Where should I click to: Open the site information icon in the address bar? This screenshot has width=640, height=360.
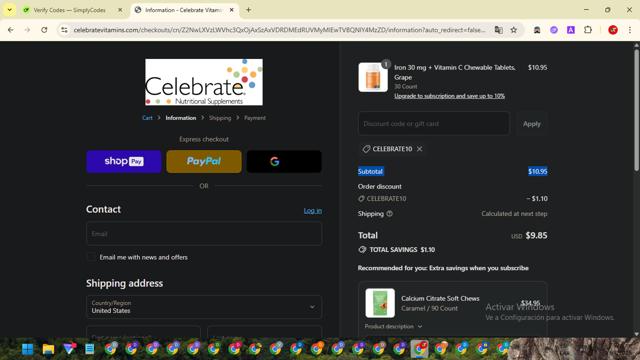(64, 30)
